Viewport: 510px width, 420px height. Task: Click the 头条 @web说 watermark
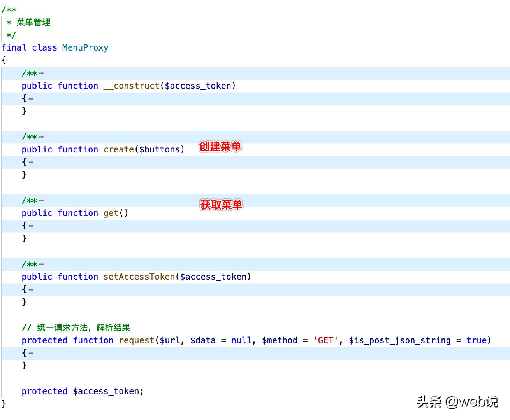457,401
